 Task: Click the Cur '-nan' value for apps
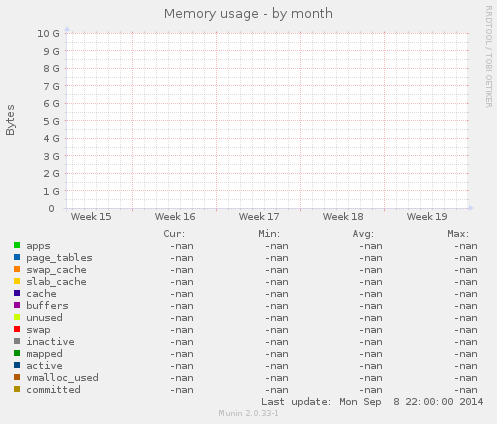tap(182, 246)
